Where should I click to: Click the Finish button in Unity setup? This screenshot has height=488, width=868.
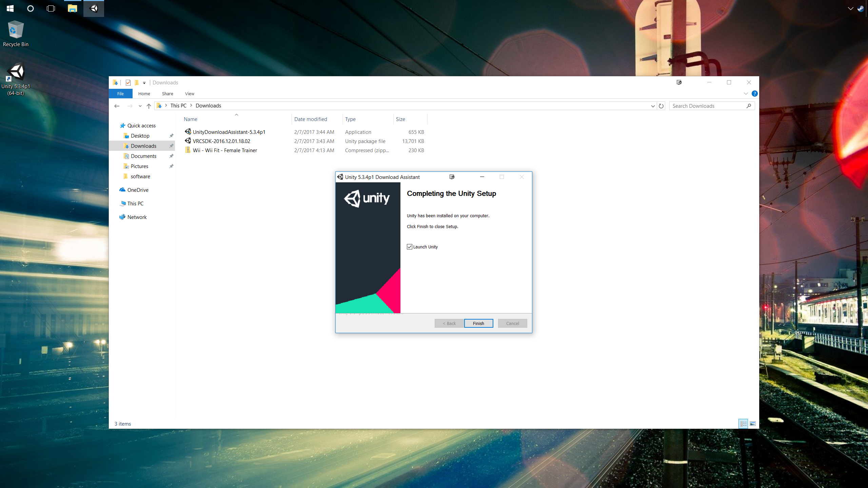tap(478, 323)
